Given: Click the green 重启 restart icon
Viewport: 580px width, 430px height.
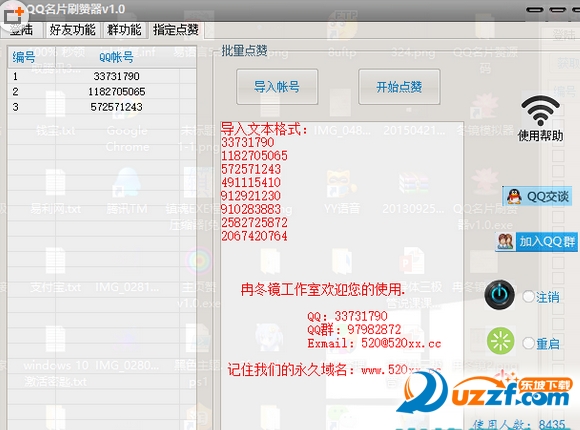Looking at the screenshot, I should [500, 341].
